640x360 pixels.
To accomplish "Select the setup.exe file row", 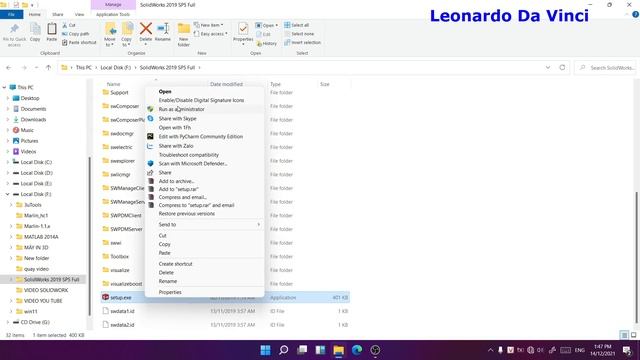I will tap(224, 298).
